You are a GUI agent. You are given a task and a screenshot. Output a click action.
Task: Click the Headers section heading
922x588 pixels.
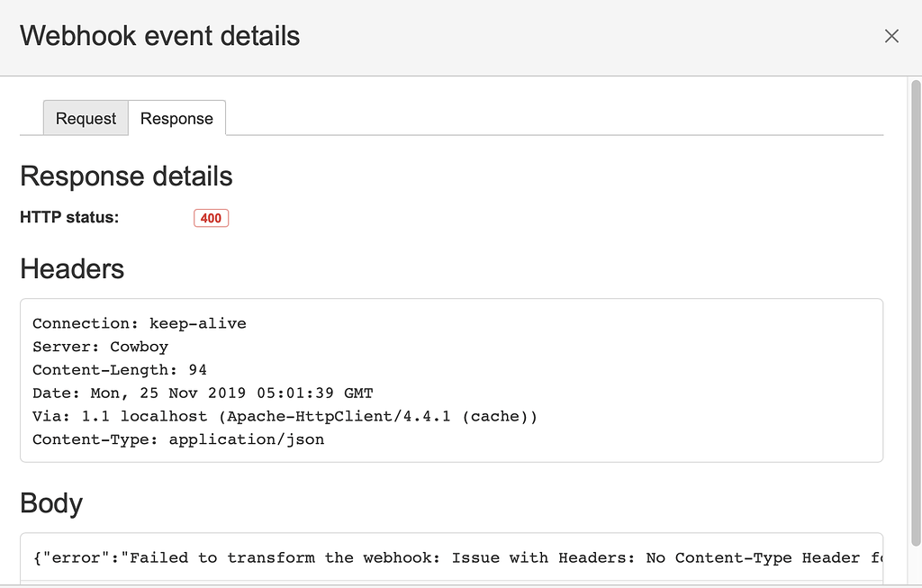72,269
